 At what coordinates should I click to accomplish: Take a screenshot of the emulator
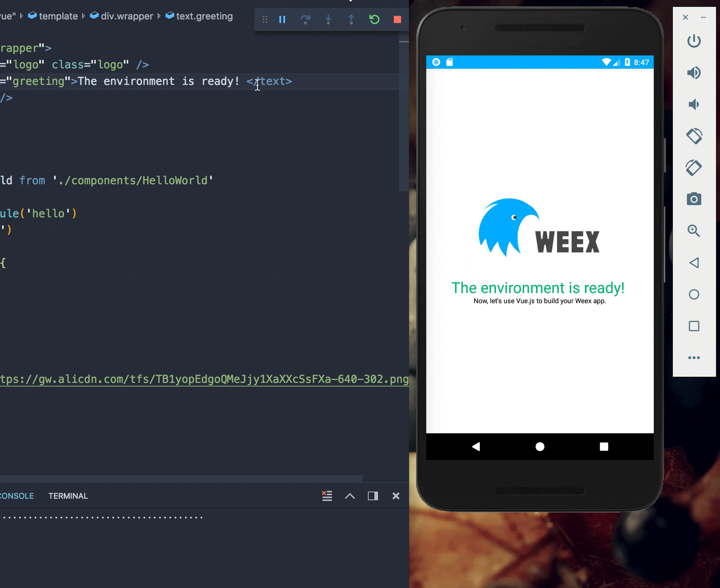click(694, 199)
